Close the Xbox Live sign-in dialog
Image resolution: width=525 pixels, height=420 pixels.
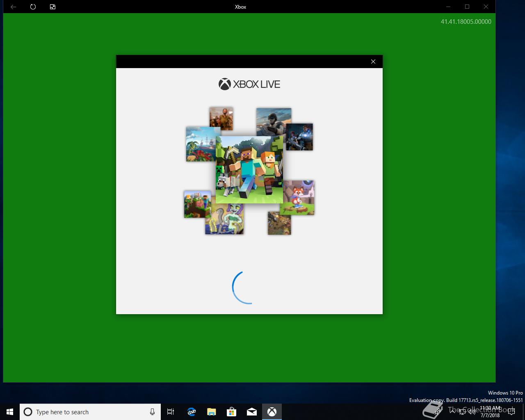coord(373,62)
